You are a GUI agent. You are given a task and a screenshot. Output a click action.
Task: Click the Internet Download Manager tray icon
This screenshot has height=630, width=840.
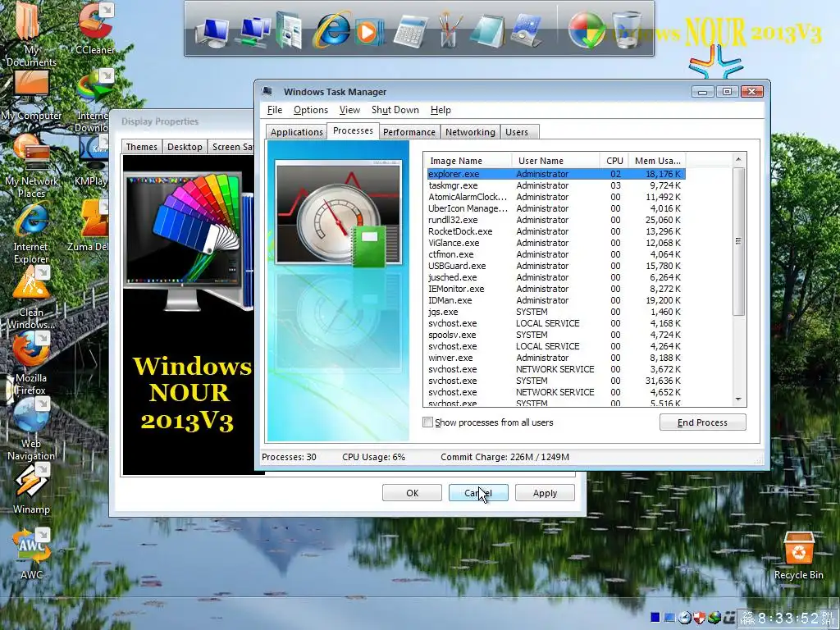click(x=715, y=618)
